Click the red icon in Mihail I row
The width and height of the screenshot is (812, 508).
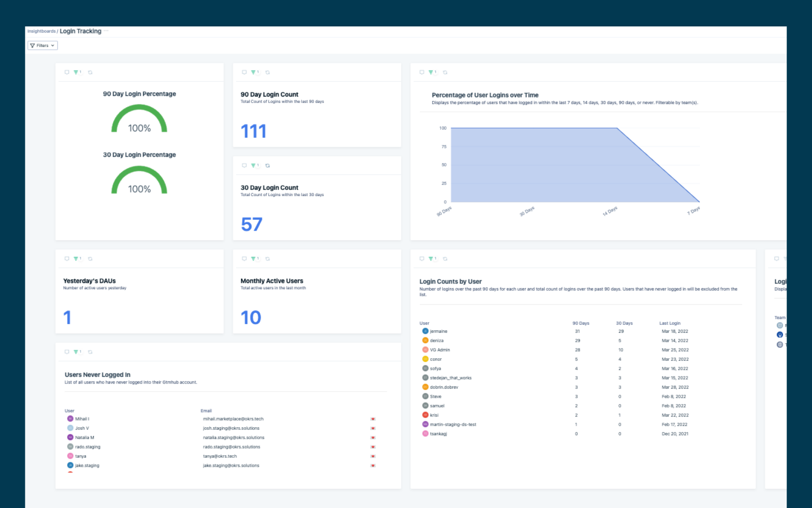pos(373,419)
